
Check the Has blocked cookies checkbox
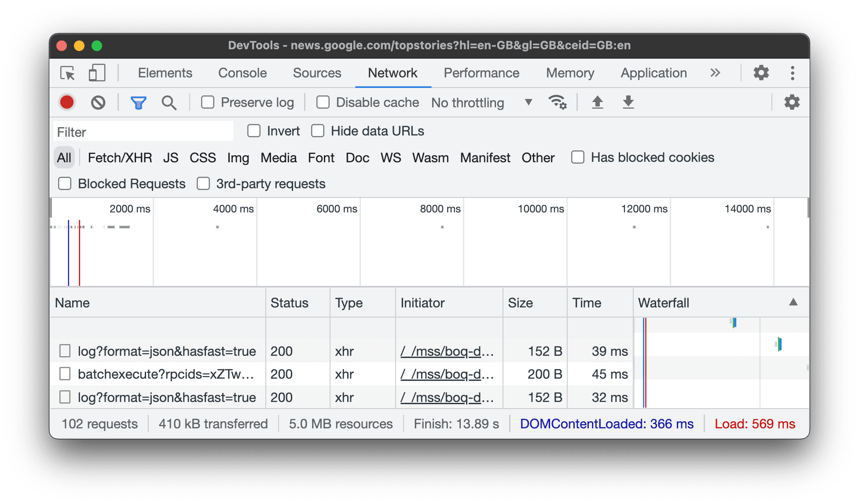pos(576,158)
